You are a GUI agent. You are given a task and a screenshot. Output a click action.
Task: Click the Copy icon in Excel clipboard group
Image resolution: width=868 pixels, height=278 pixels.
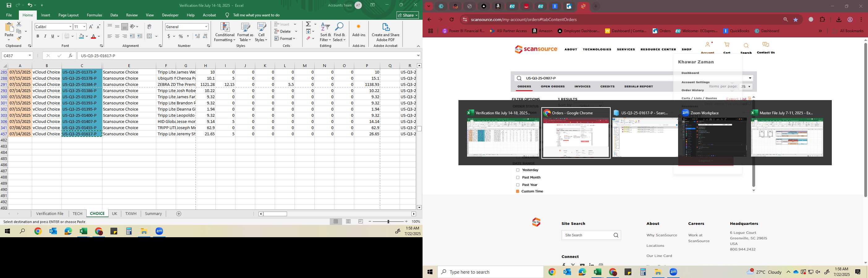(x=19, y=31)
